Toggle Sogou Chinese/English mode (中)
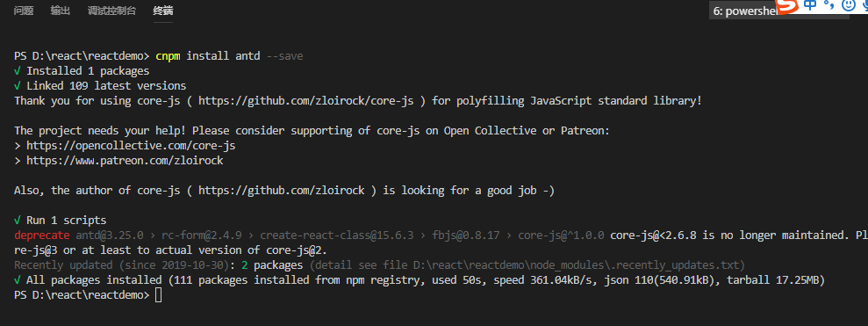868x326 pixels. tap(810, 5)
